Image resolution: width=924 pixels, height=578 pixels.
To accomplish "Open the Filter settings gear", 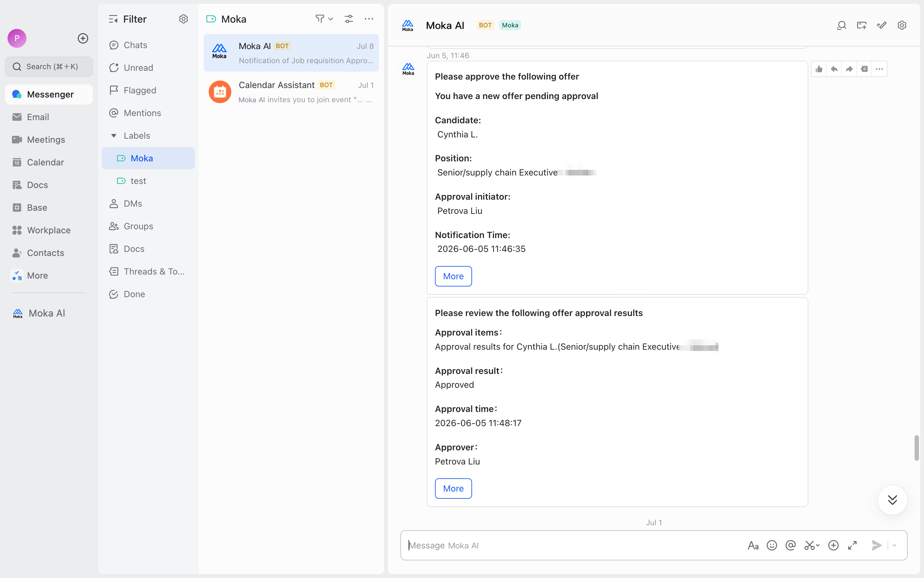I will [x=183, y=19].
